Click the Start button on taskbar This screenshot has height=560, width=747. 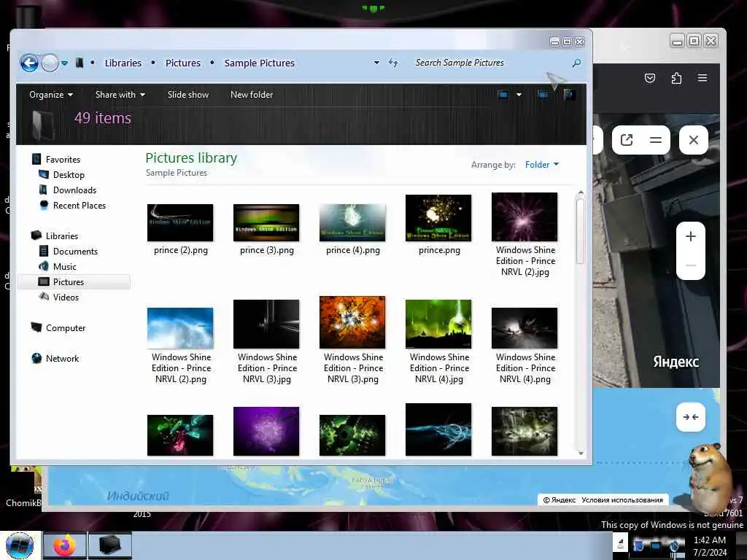20,545
